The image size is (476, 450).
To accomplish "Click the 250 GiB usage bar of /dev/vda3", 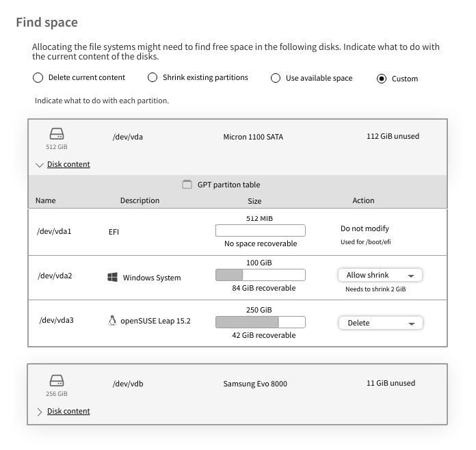I will (261, 322).
